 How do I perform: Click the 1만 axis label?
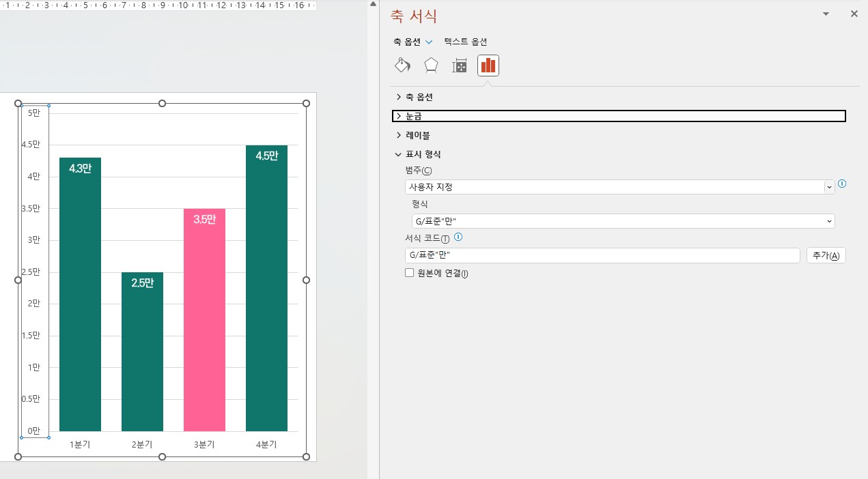34,367
